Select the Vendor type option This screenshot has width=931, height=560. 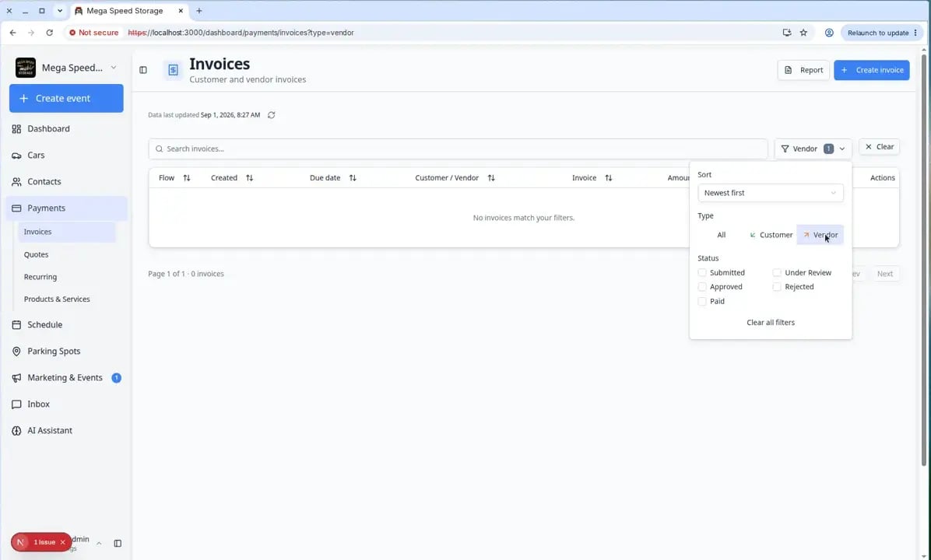820,235
